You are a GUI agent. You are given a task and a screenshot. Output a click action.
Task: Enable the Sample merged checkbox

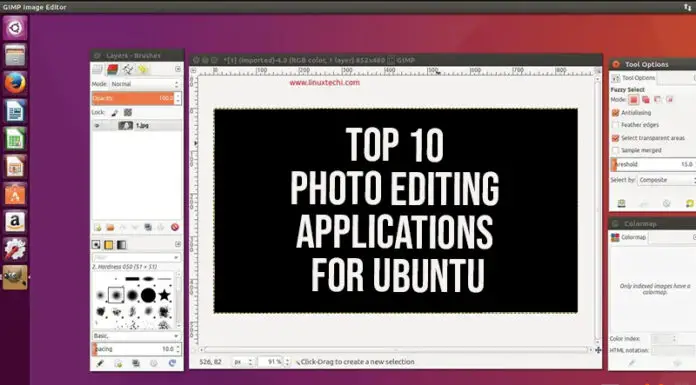(615, 151)
